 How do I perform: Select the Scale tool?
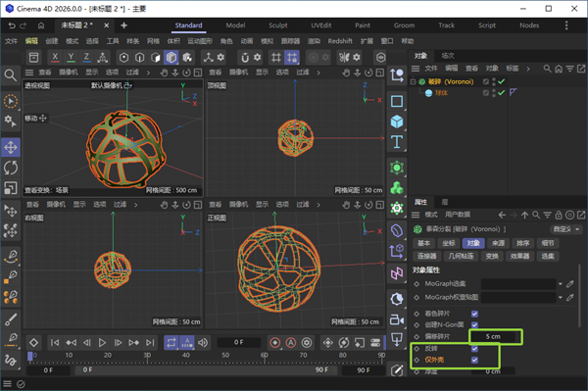coord(11,188)
